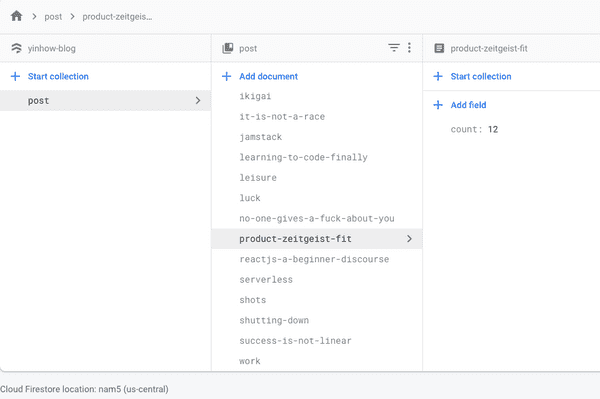Click the post collection icon in column header

tap(228, 48)
